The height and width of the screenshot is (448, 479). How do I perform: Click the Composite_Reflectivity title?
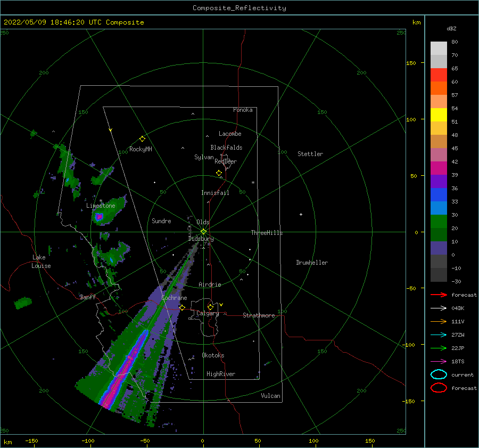[x=240, y=8]
